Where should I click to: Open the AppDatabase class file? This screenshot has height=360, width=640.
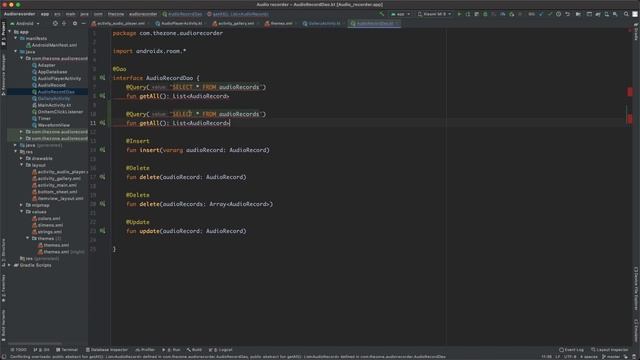[x=50, y=72]
